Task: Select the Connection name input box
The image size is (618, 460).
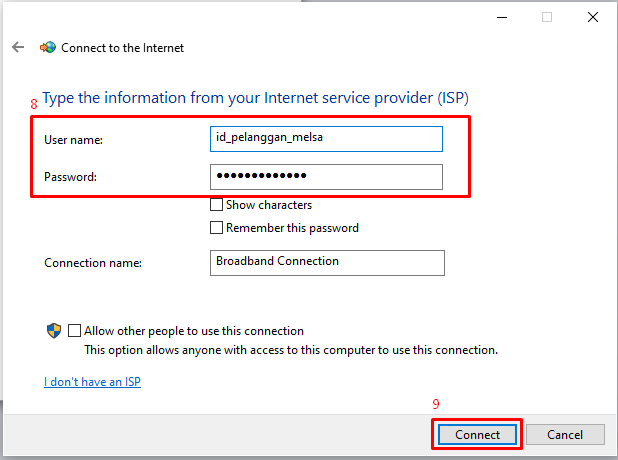Action: tap(327, 262)
